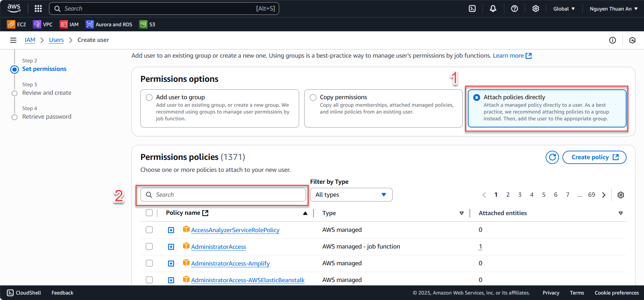Viewport: 644px width, 300px height.
Task: Focus the policy search field
Action: click(223, 195)
